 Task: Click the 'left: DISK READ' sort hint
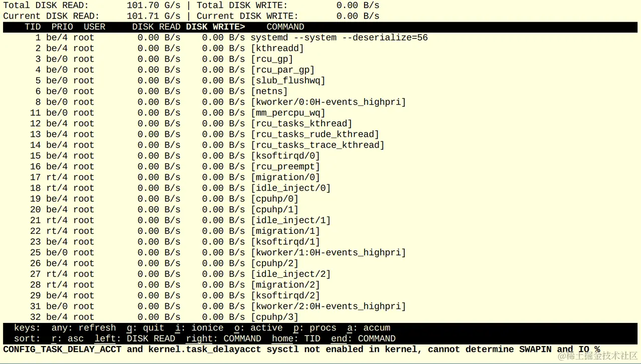tap(135, 339)
